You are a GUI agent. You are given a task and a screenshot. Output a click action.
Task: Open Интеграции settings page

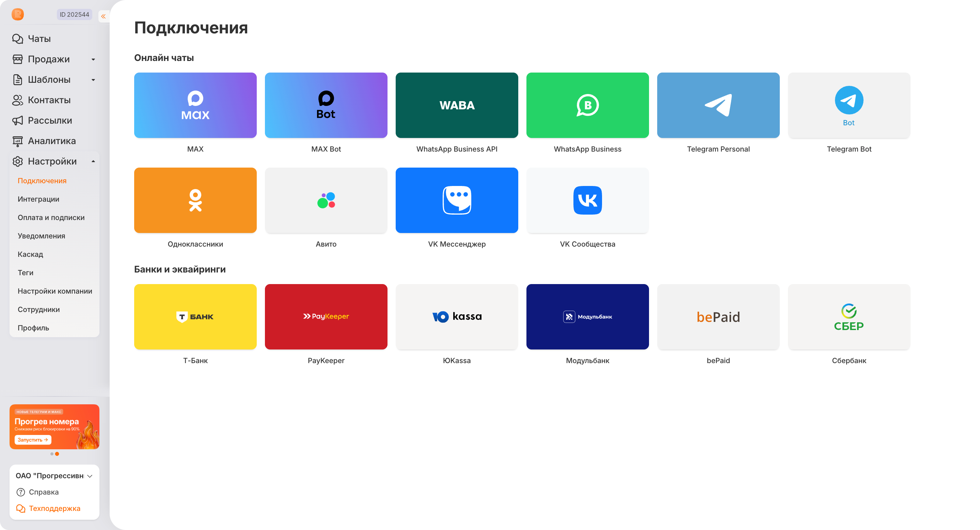(x=38, y=199)
